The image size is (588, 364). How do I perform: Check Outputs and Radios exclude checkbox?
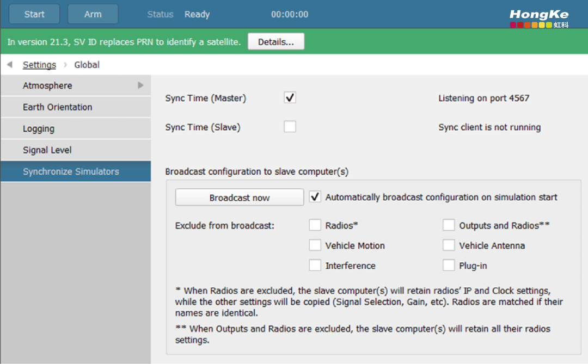click(x=449, y=225)
